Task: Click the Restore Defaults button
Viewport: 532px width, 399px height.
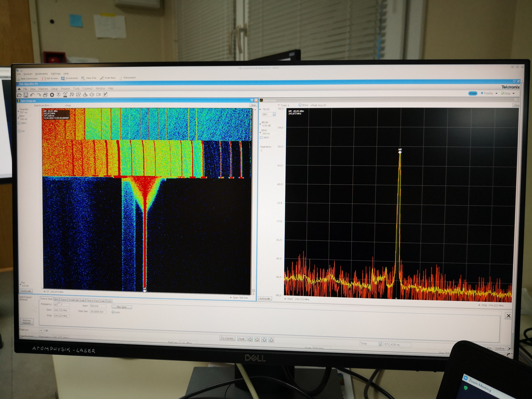Action: click(x=27, y=322)
